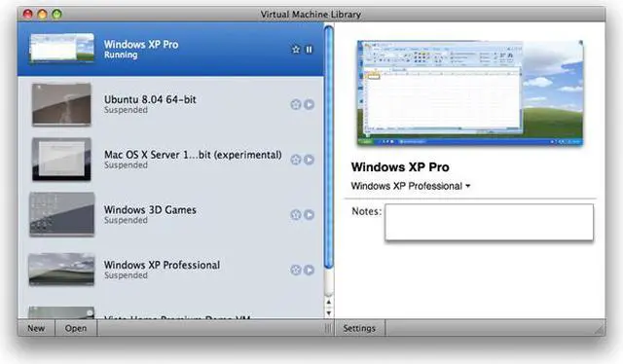This screenshot has width=623, height=364.
Task: Select 'Windows XP Professional' row name text
Action: [x=163, y=265]
